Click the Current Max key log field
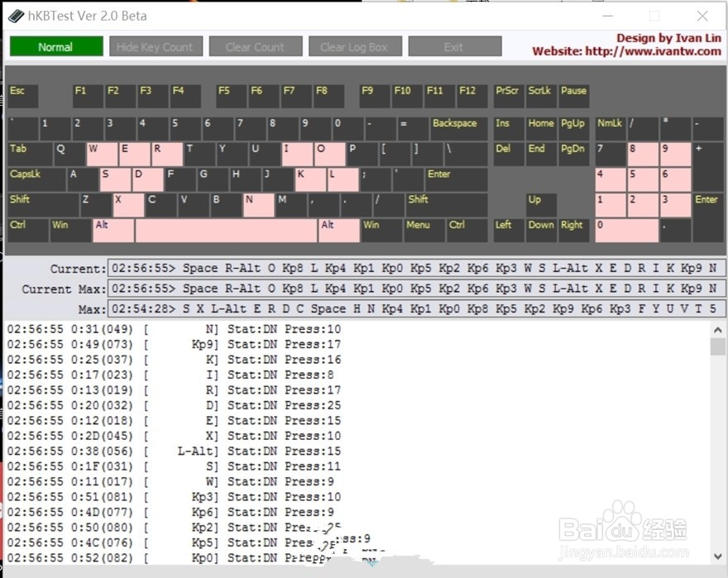The image size is (728, 578). [416, 289]
